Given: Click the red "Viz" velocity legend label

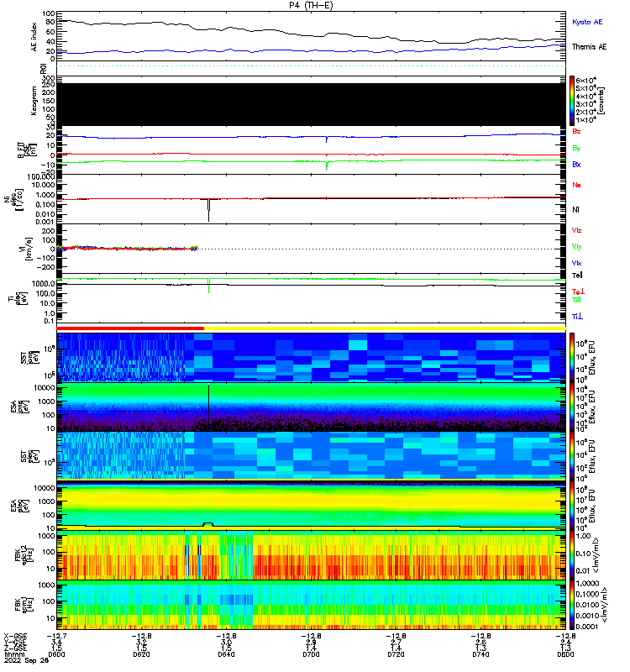Looking at the screenshot, I should (576, 230).
